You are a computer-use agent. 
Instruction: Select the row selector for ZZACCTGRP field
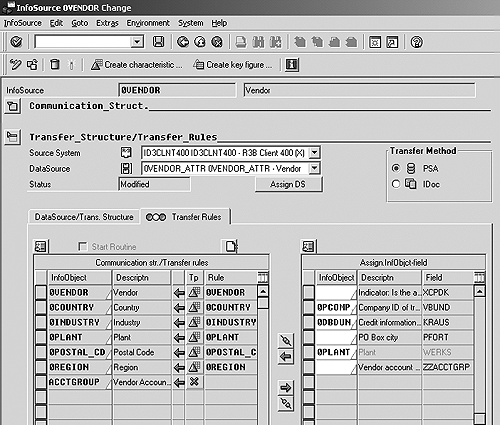(x=308, y=367)
